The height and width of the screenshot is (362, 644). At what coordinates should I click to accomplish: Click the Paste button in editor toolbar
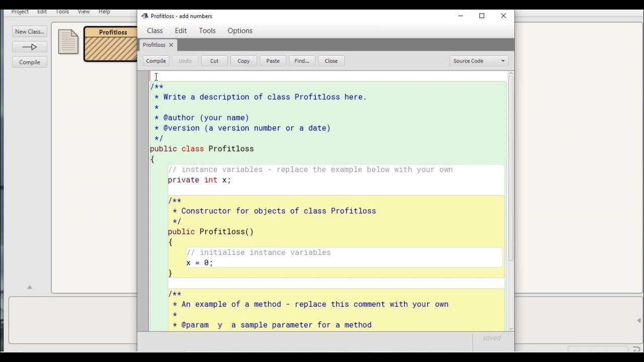pos(273,61)
